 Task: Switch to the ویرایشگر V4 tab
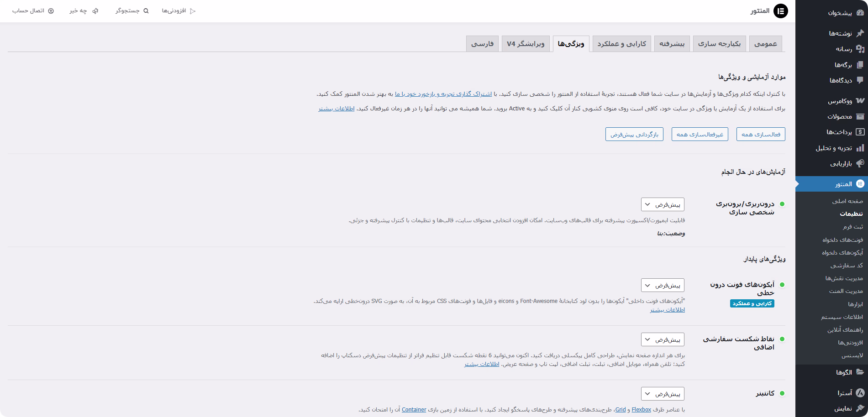[x=526, y=44]
